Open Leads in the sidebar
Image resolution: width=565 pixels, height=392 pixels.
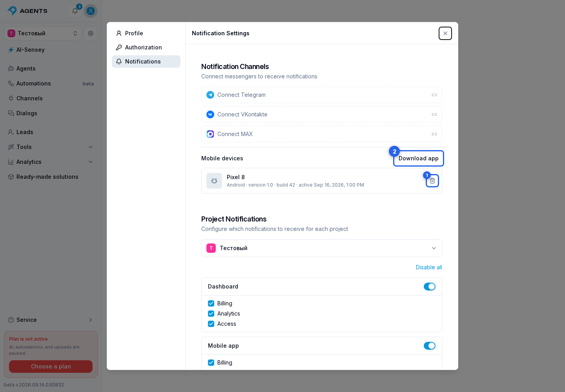pyautogui.click(x=51, y=132)
